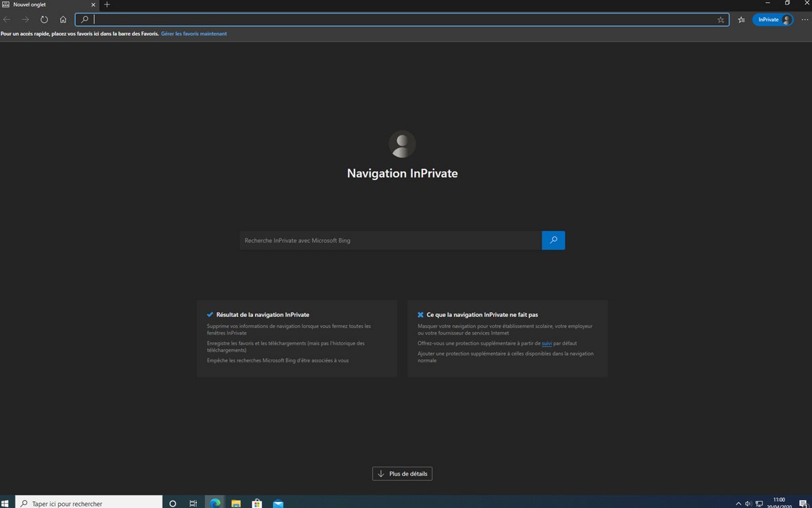Open Task View from the taskbar
The width and height of the screenshot is (812, 508).
point(193,503)
